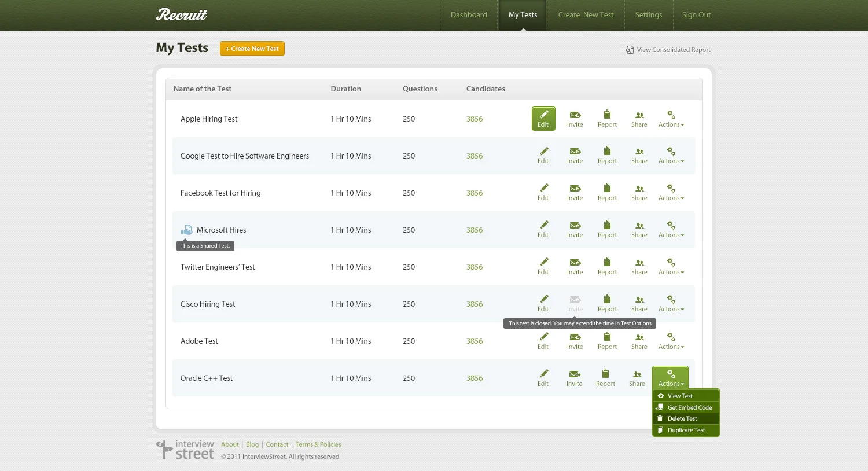Click the shared test icon beside Microsoft Hires
868x471 pixels.
(186, 230)
